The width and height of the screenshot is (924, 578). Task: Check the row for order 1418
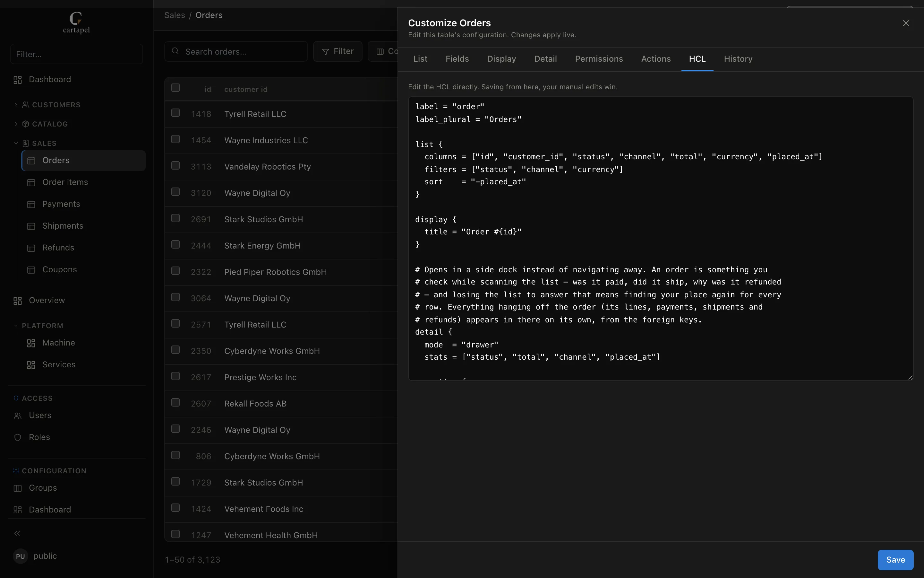click(175, 113)
